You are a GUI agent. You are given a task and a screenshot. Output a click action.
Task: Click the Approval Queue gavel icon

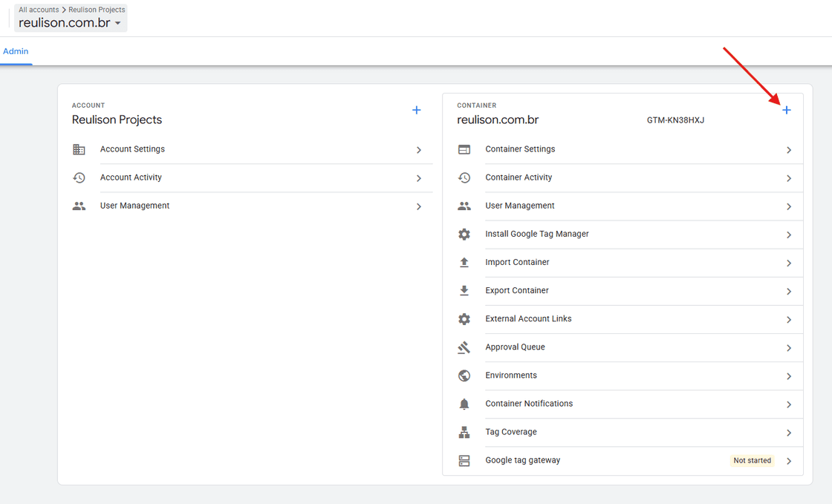pos(464,347)
